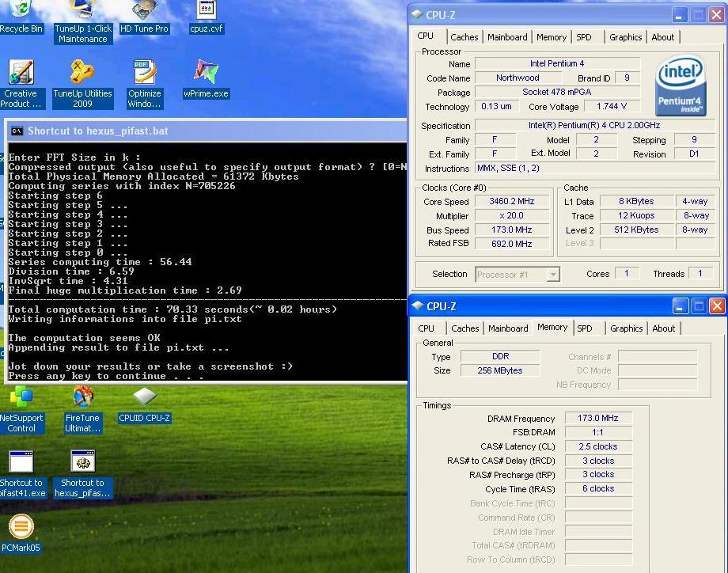Switch to SPD tab in upper CPU-Z
Viewport: 728px width, 573px height.
pyautogui.click(x=584, y=37)
